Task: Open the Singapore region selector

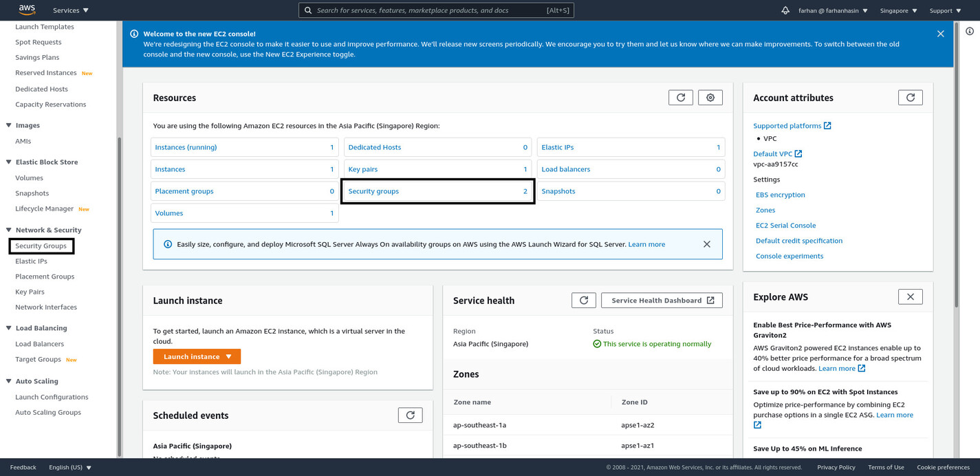Action: click(x=897, y=10)
